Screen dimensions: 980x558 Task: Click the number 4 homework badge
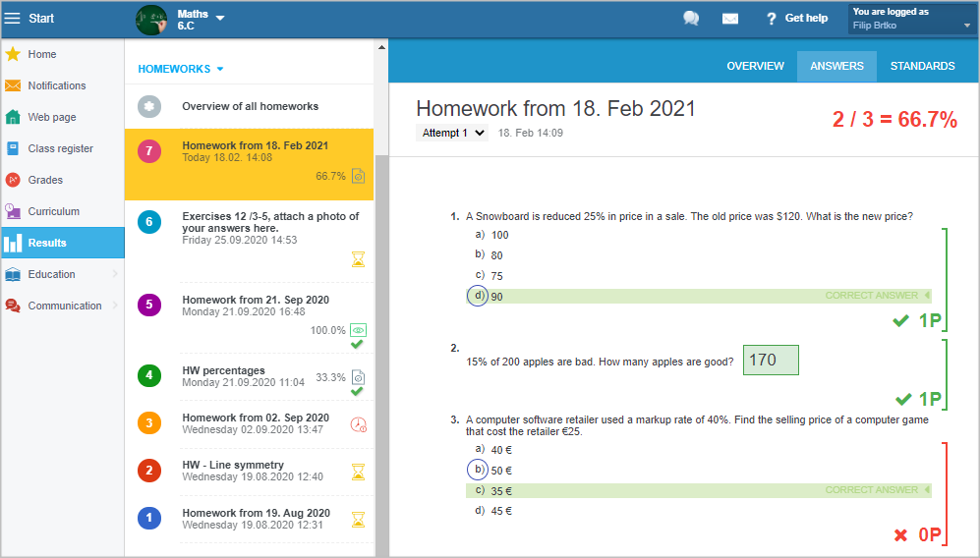149,375
